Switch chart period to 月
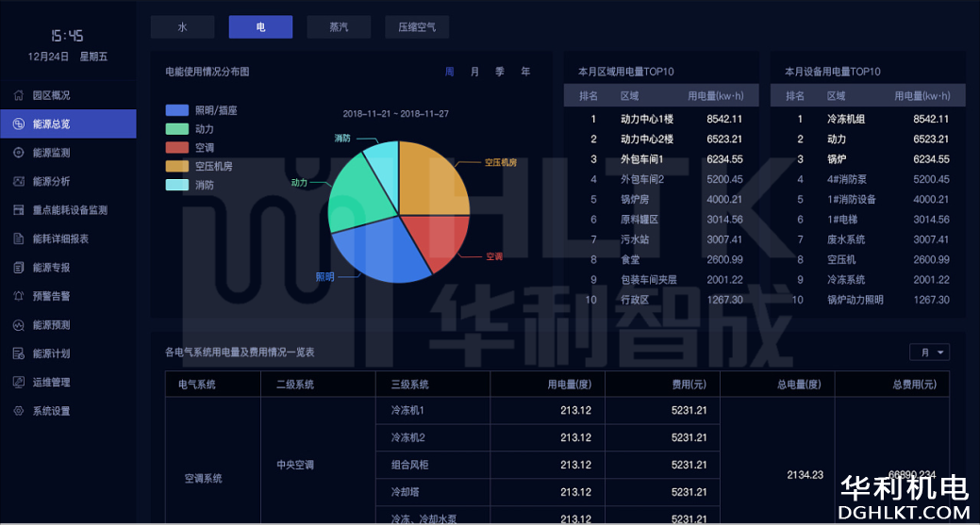Screen dimensions: 980x525 [x=474, y=72]
